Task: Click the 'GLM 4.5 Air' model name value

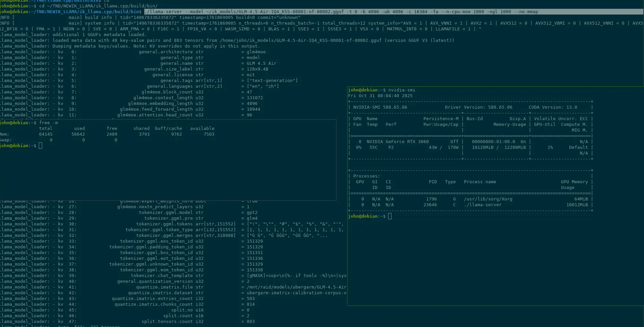Action: coord(262,63)
